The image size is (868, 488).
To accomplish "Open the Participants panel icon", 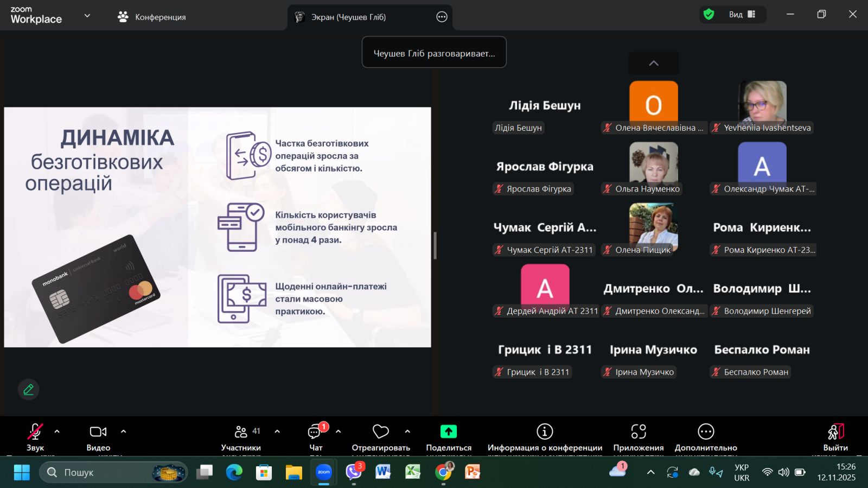I will point(241,432).
